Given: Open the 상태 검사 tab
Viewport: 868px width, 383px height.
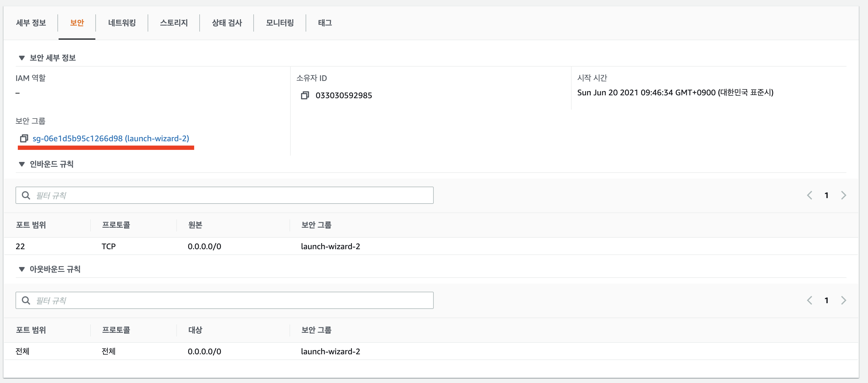Looking at the screenshot, I should pos(227,23).
